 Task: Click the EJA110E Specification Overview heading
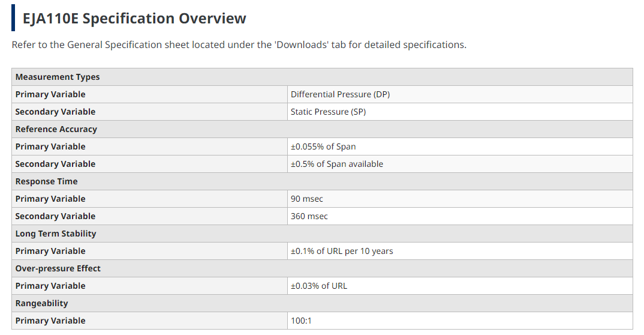click(134, 19)
